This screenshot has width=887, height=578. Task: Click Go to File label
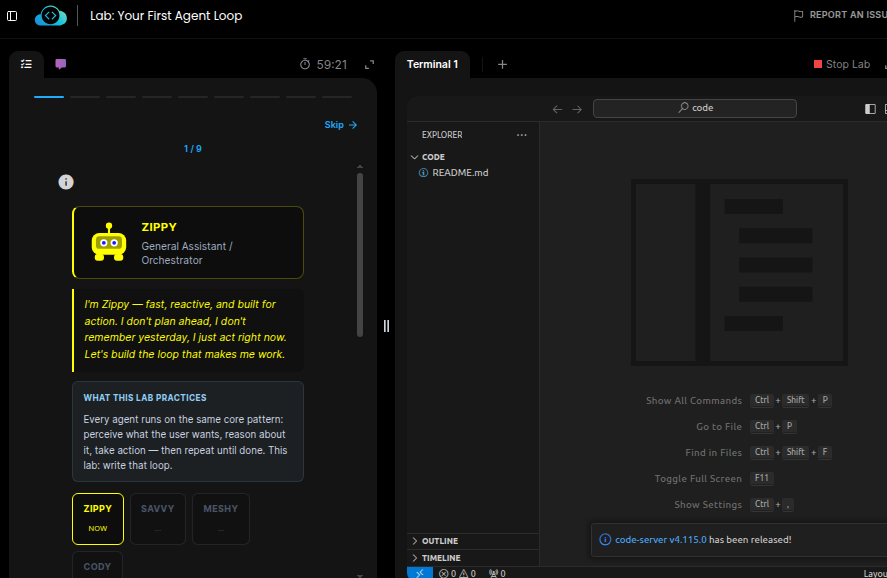click(x=718, y=426)
